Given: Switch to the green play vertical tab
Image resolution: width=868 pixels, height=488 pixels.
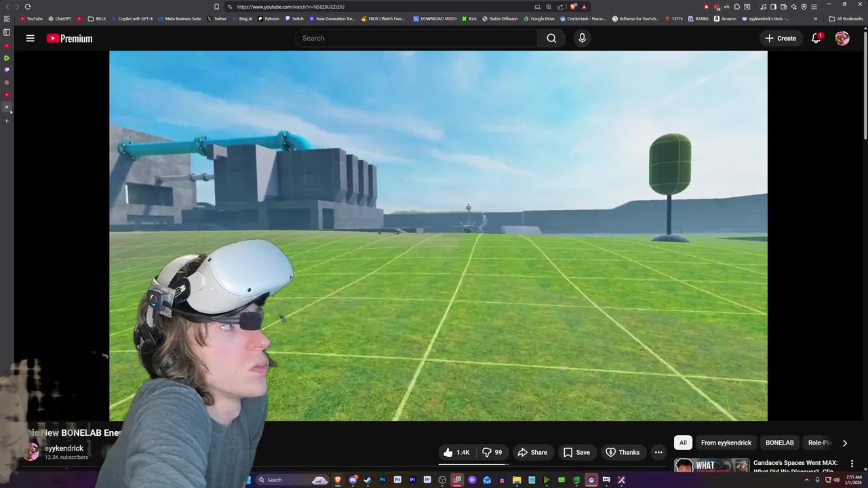Looking at the screenshot, I should point(7,58).
